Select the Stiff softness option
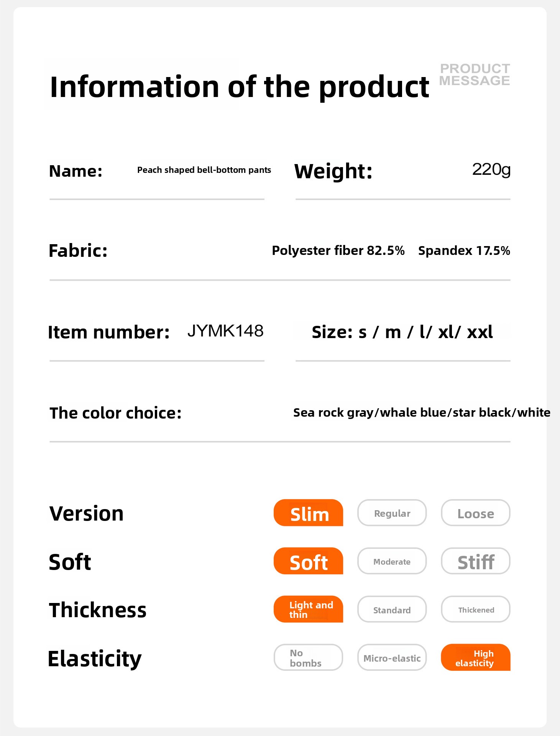 click(x=475, y=561)
